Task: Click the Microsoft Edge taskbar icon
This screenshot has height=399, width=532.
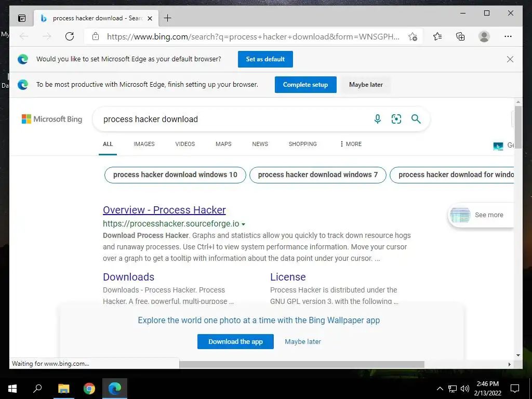Action: 115,389
